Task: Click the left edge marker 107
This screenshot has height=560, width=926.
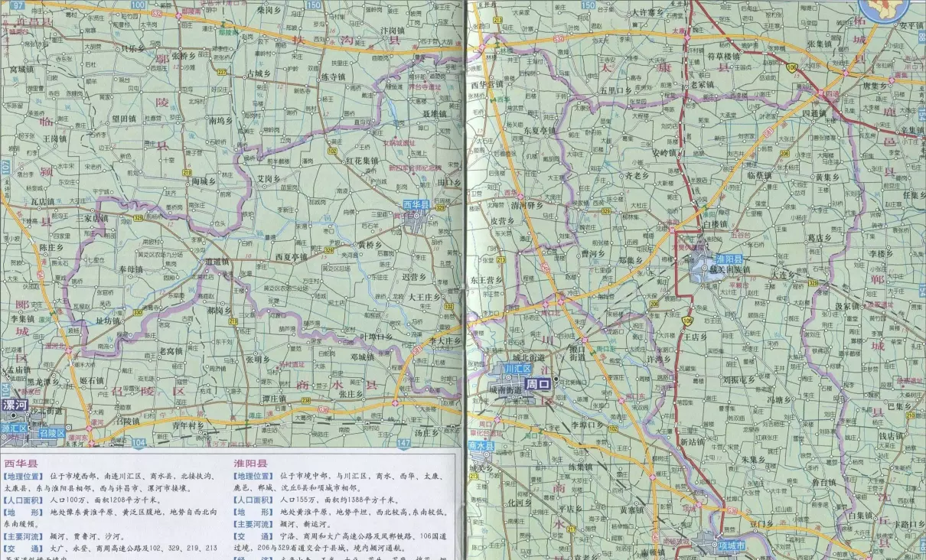Action: 5,166
